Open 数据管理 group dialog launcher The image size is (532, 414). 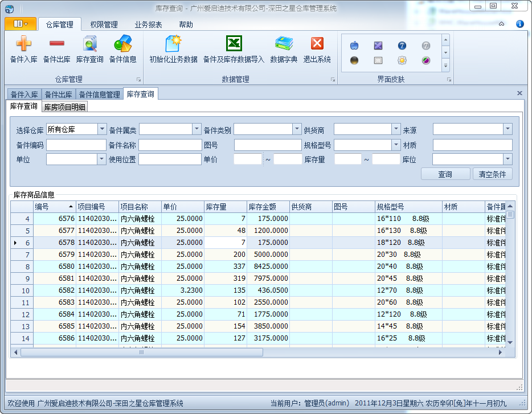coord(333,79)
